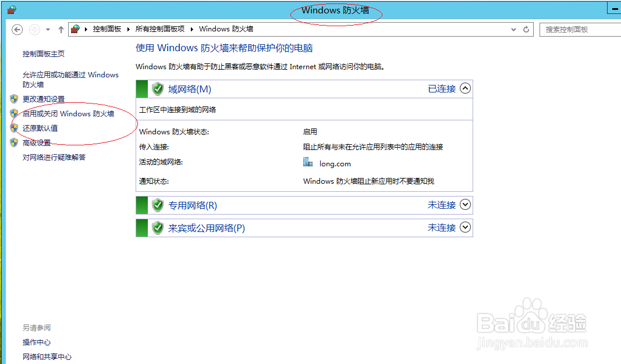
Task: Go up one level with up arrow
Action: click(x=61, y=30)
